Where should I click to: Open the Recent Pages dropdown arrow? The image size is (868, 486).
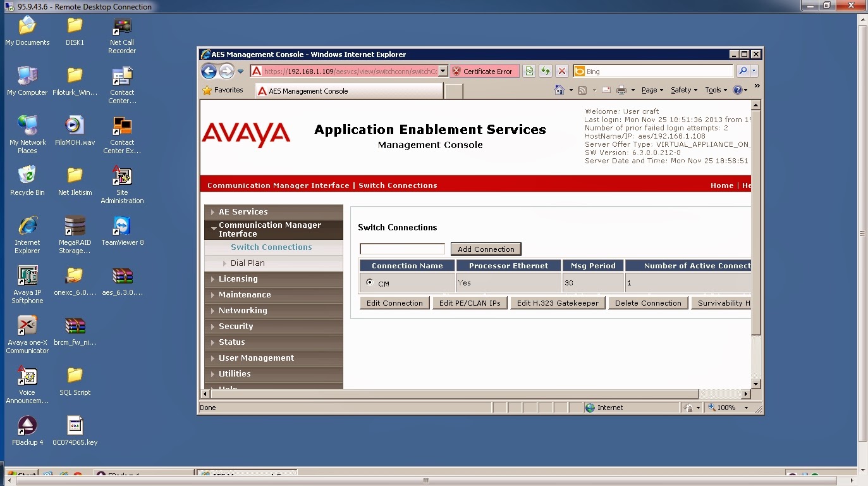tap(241, 72)
